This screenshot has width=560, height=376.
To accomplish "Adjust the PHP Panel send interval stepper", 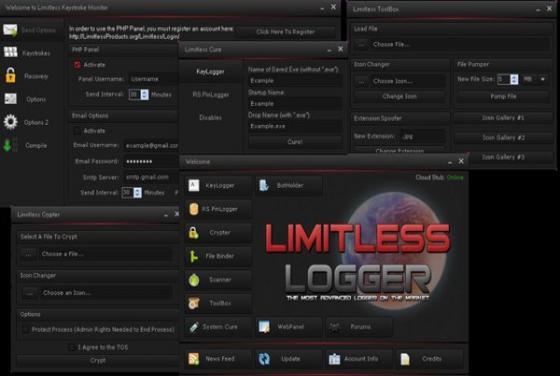I will click(145, 95).
